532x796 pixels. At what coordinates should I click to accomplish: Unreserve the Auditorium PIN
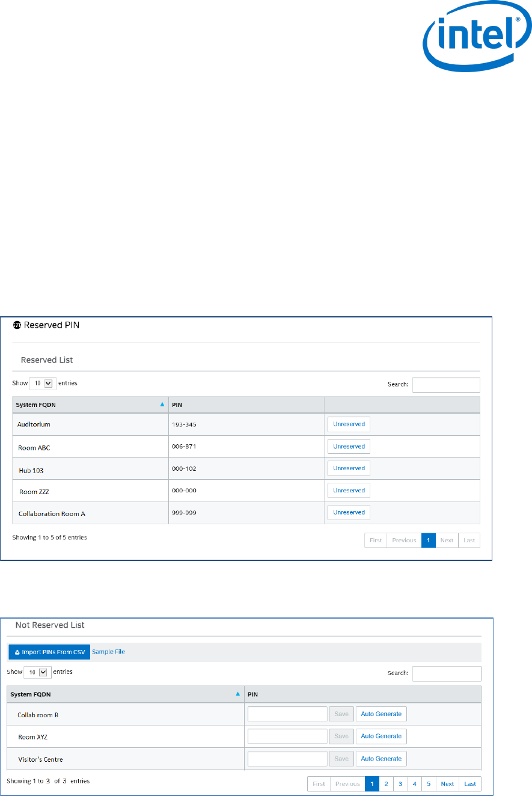[349, 424]
